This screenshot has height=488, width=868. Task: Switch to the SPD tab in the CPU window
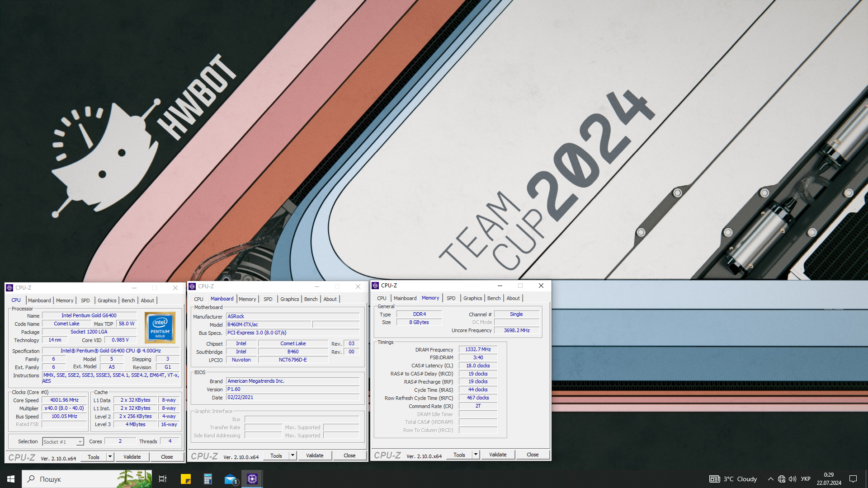[85, 300]
